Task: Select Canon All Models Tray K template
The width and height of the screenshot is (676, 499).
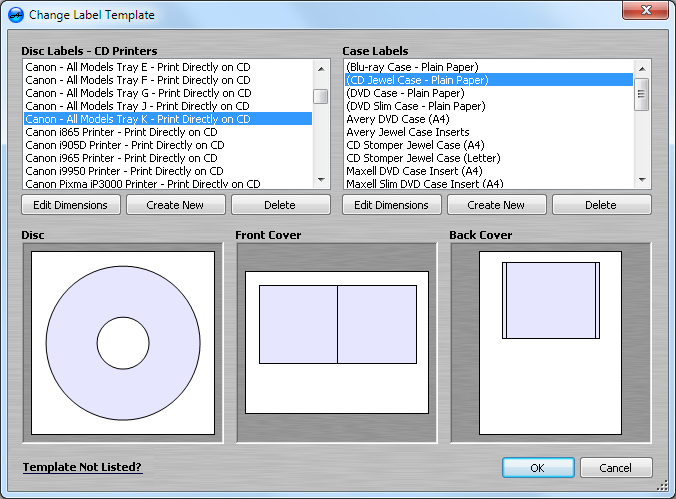Action: pyautogui.click(x=168, y=119)
